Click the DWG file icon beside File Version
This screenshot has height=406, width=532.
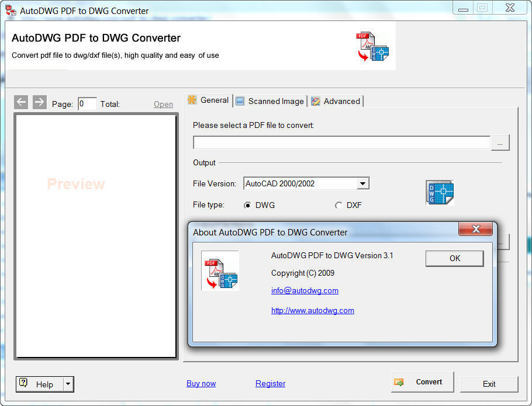(440, 193)
